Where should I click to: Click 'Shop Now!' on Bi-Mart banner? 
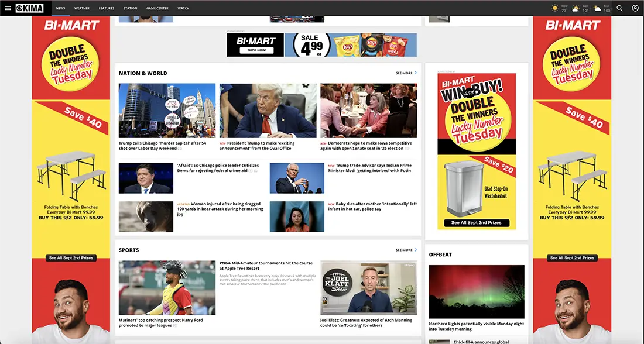point(256,50)
